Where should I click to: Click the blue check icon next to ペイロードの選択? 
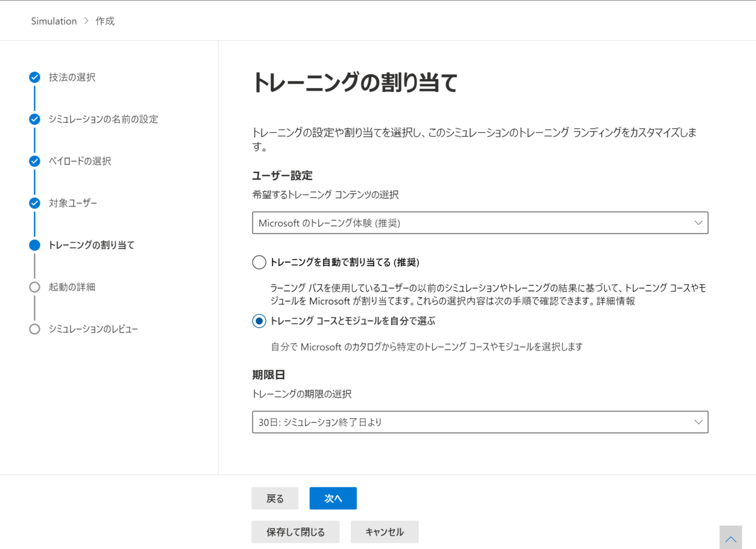[x=34, y=161]
